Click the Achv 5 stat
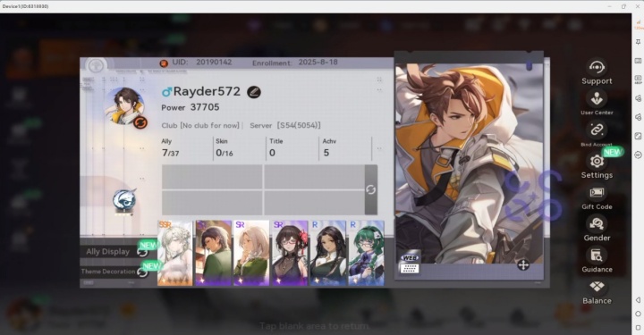The height and width of the screenshot is (335, 644). pyautogui.click(x=329, y=148)
